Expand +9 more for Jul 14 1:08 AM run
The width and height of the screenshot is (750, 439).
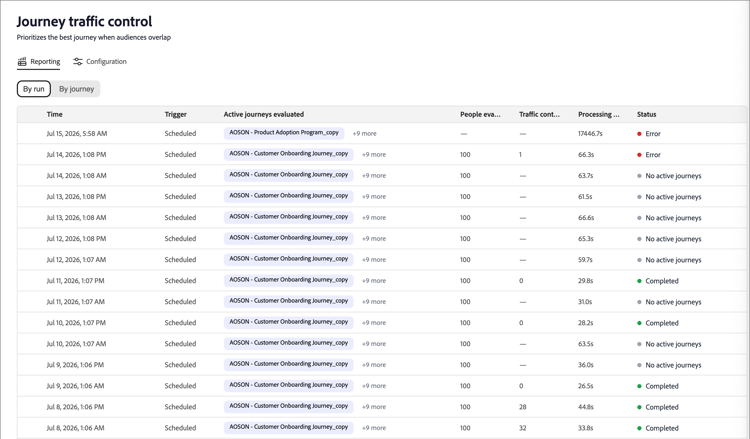click(x=374, y=176)
